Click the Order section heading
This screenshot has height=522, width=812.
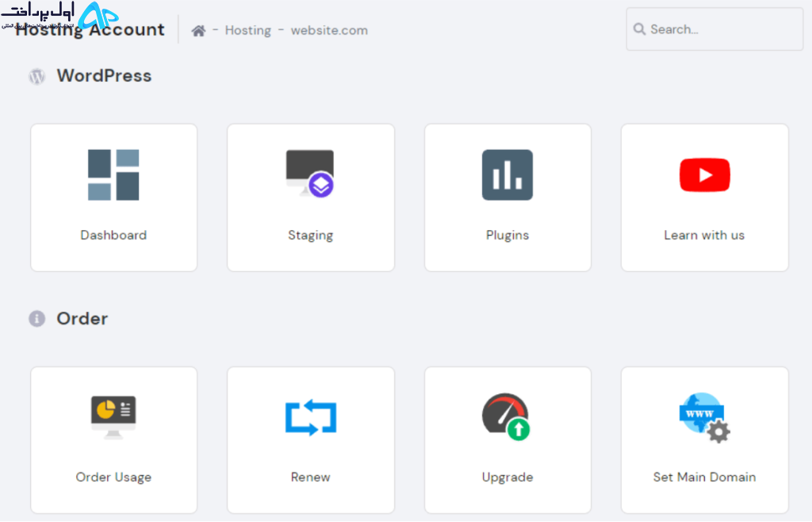[82, 318]
